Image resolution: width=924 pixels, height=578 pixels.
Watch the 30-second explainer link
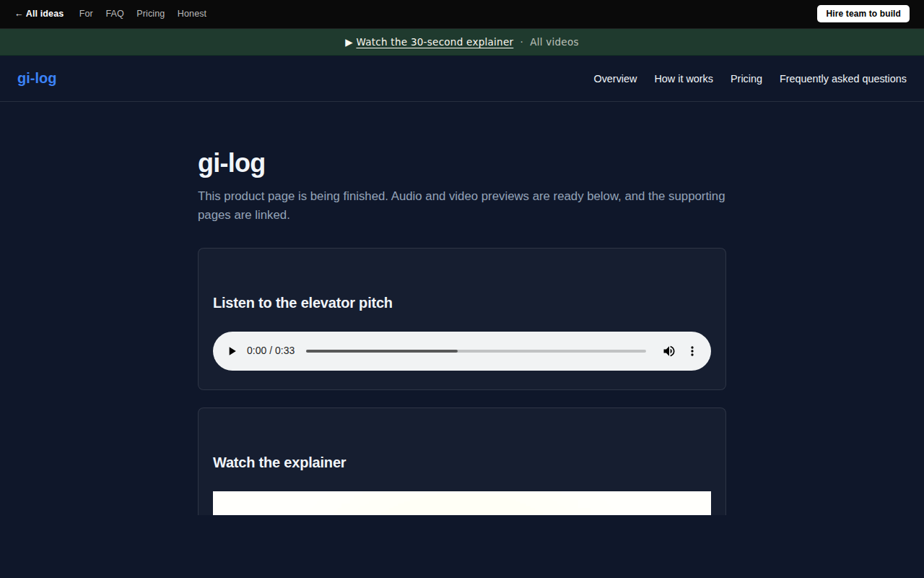[435, 42]
